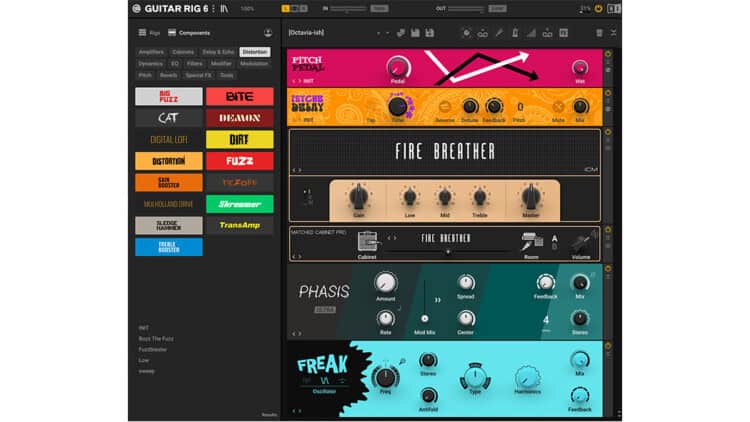The height and width of the screenshot is (422, 750).
Task: Toggle the Psyche Delay Reverse button
Action: click(444, 107)
